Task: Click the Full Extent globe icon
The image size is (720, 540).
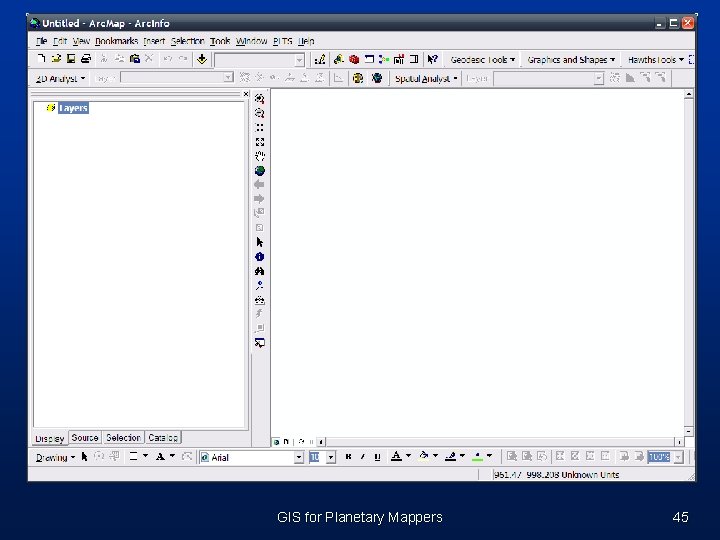Action: click(x=259, y=171)
